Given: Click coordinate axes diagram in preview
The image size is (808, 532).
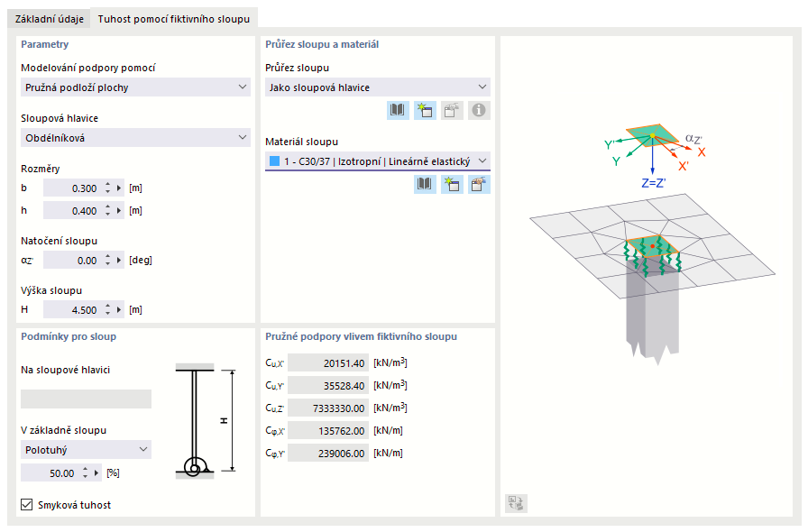Looking at the screenshot, I should [655, 156].
